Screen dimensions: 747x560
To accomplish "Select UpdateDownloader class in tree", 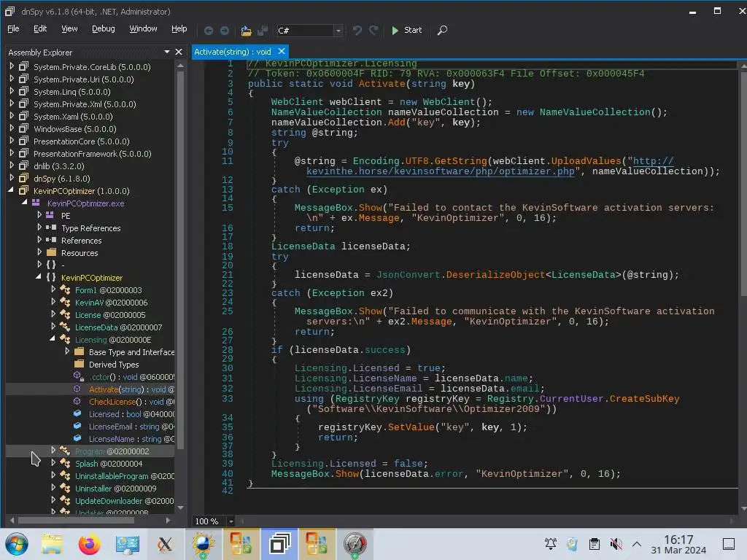I will [x=124, y=500].
